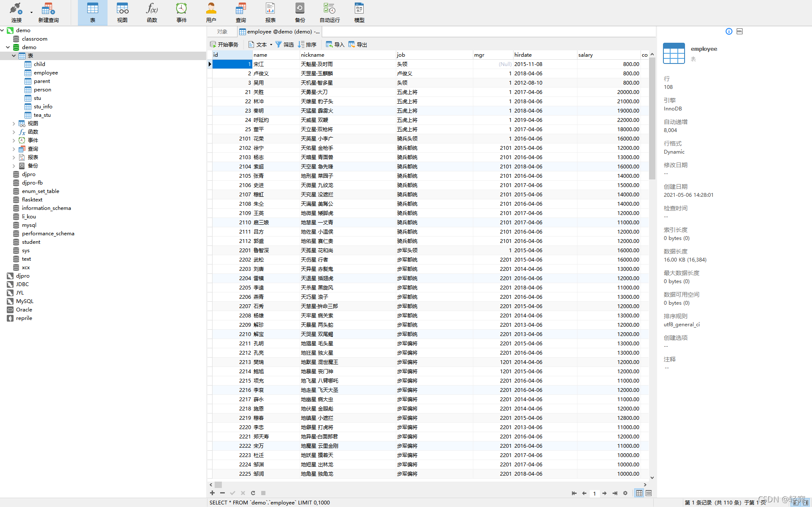This screenshot has height=507, width=812.
Task: Open the 事件 events section
Action: tap(182, 13)
